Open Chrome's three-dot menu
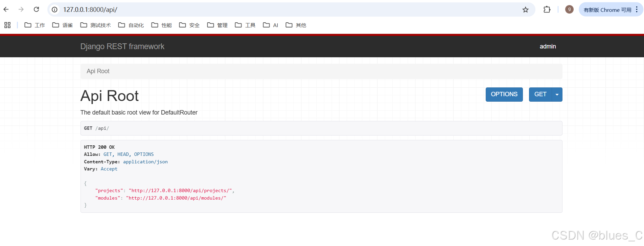 tap(637, 9)
